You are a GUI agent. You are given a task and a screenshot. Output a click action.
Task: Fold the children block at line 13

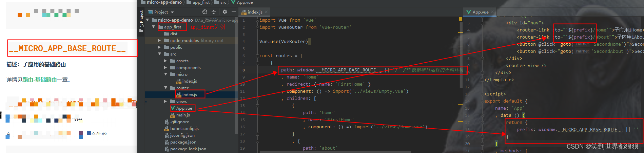tap(257, 106)
